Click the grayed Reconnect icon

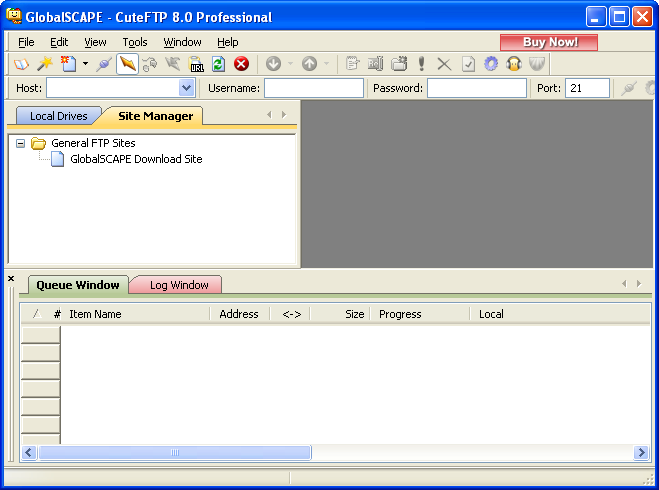click(173, 64)
